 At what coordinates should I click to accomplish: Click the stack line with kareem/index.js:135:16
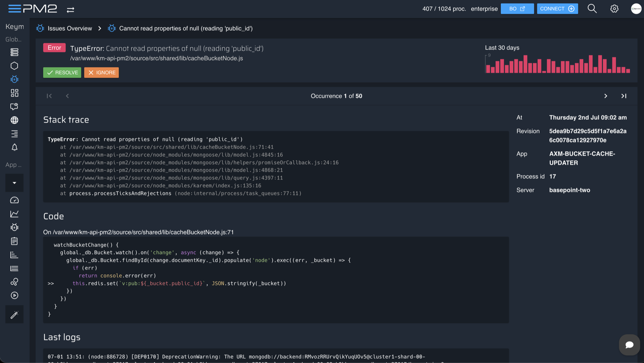(161, 186)
